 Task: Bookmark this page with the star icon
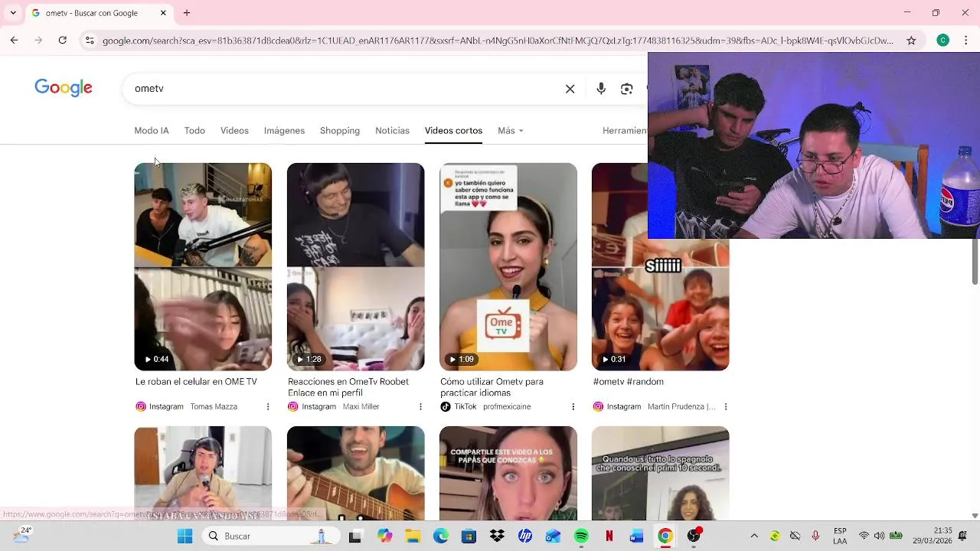click(911, 40)
